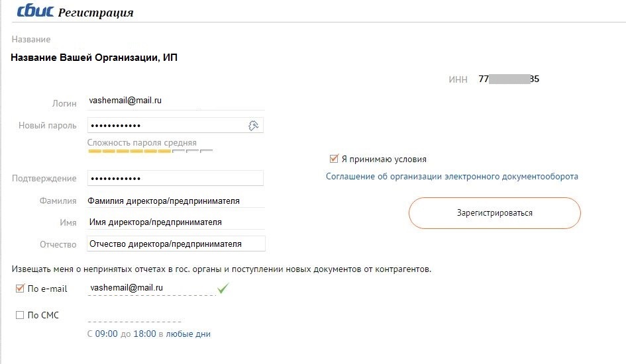Click the password strength indicator bar
The image size is (626, 364).
150,152
